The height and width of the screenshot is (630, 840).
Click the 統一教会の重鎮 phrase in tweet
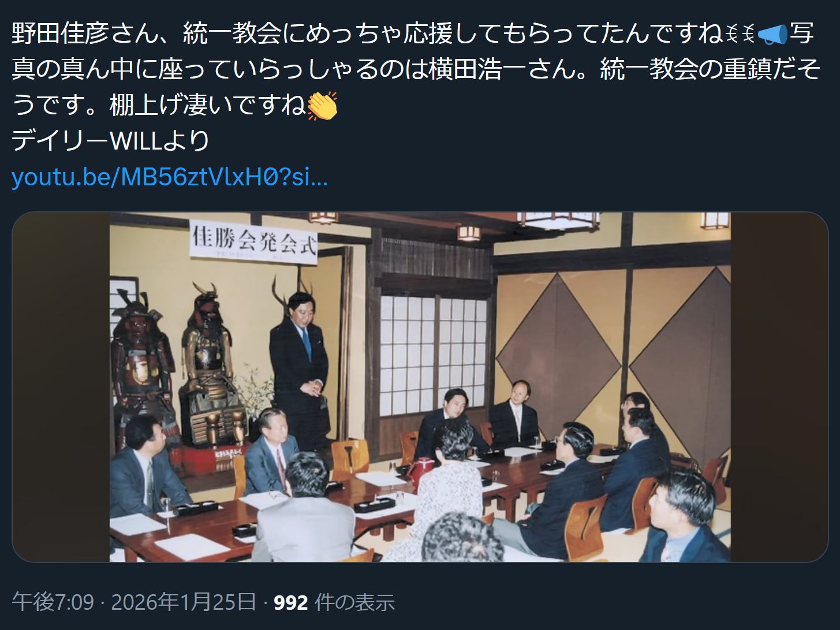[x=685, y=70]
